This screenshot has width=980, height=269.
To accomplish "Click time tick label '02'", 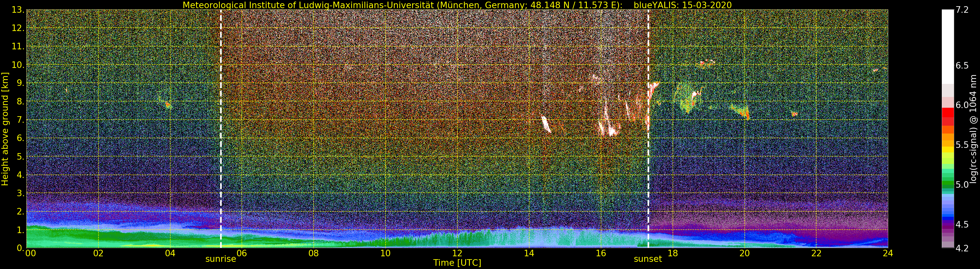I will (x=98, y=253).
